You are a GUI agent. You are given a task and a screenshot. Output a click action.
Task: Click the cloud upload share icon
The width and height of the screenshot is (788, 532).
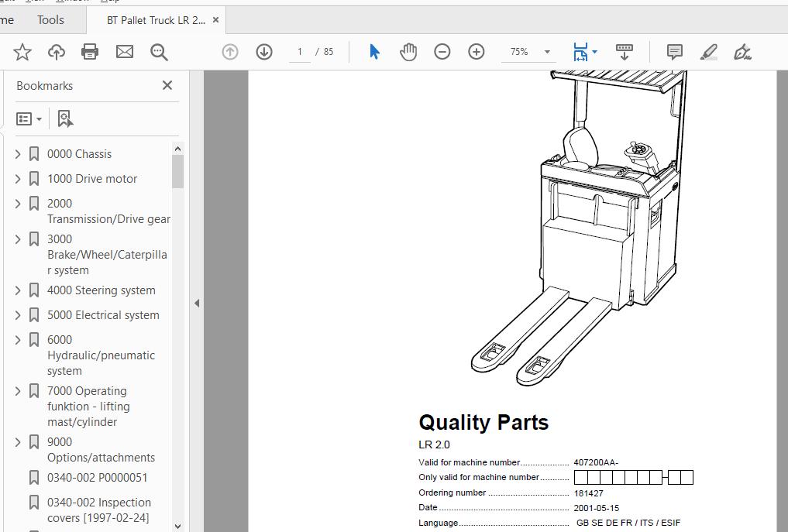(57, 52)
